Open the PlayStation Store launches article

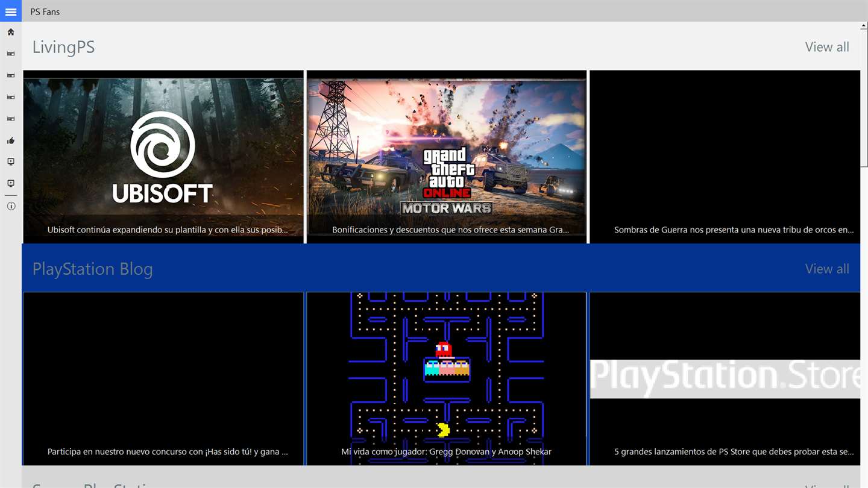point(725,379)
